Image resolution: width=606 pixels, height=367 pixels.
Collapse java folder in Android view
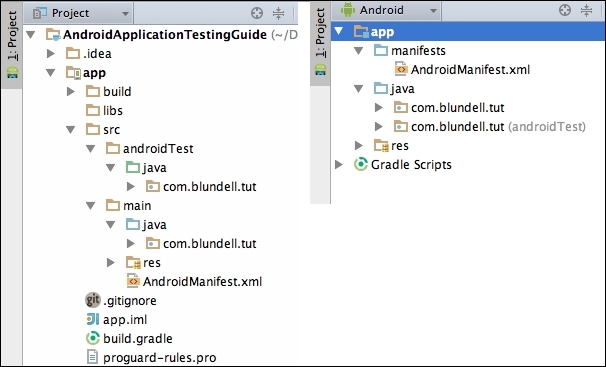point(359,89)
